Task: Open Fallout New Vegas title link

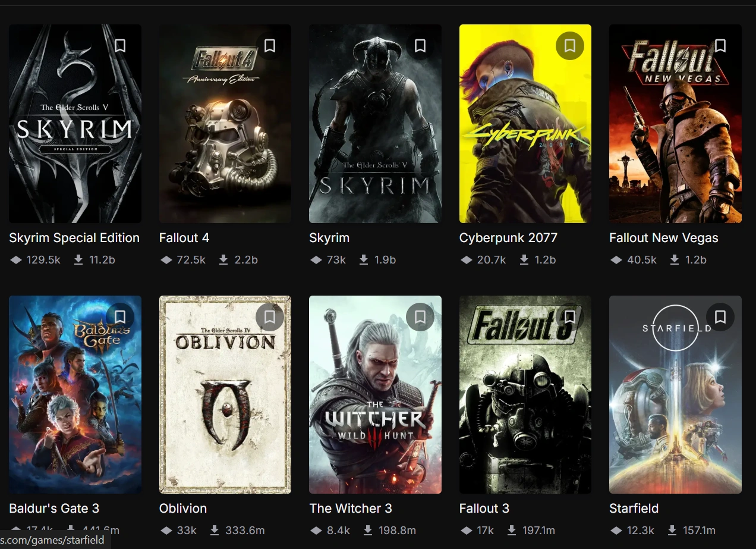Action: tap(663, 238)
